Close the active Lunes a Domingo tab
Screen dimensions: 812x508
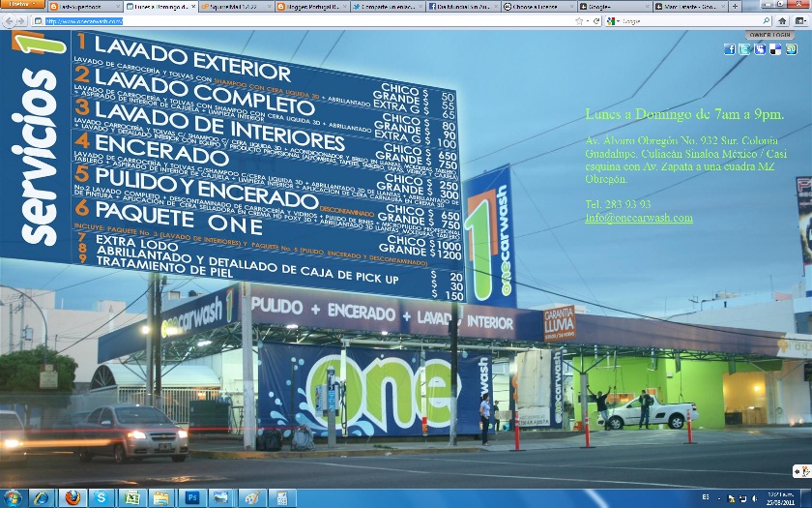(x=193, y=7)
